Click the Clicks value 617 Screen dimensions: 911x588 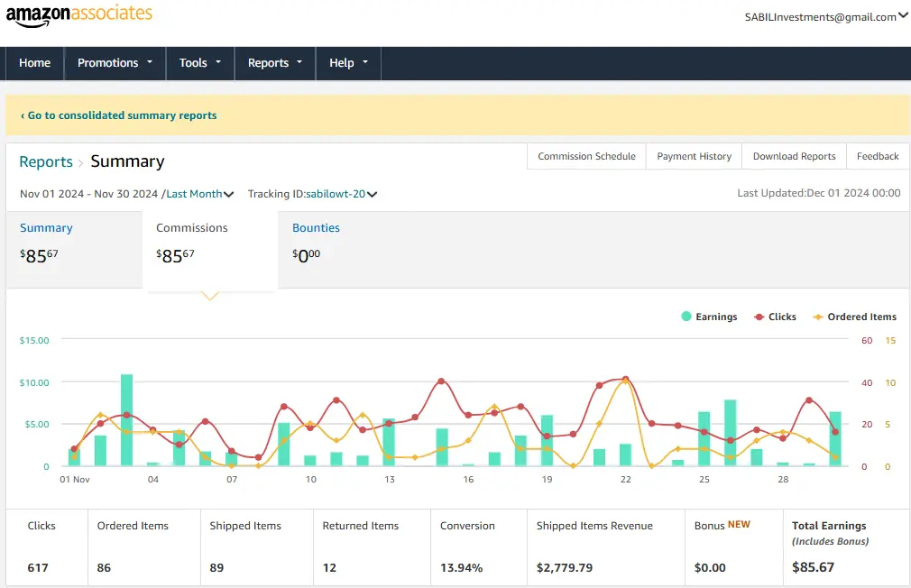click(x=38, y=567)
